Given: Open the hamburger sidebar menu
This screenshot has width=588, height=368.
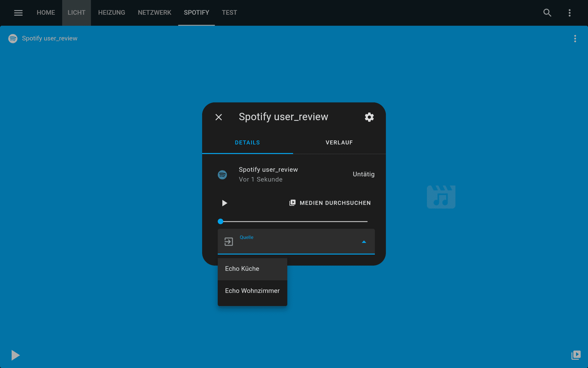Looking at the screenshot, I should (18, 13).
